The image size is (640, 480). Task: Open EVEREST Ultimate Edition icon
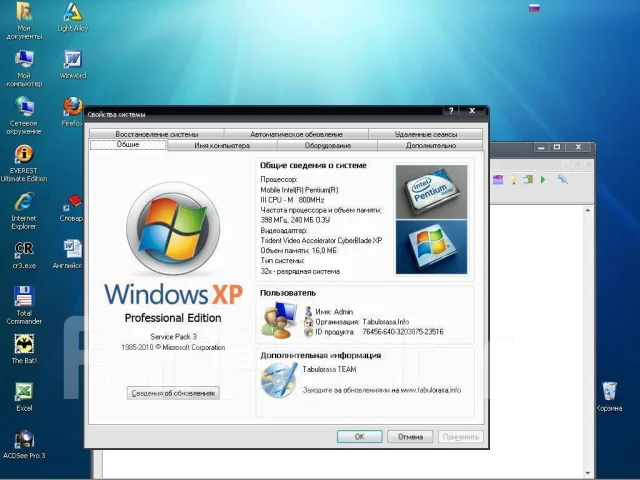coord(24,163)
